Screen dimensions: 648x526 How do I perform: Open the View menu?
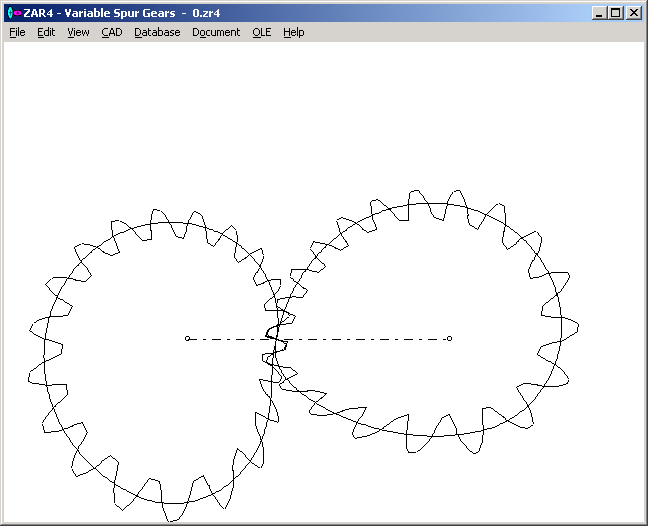78,32
